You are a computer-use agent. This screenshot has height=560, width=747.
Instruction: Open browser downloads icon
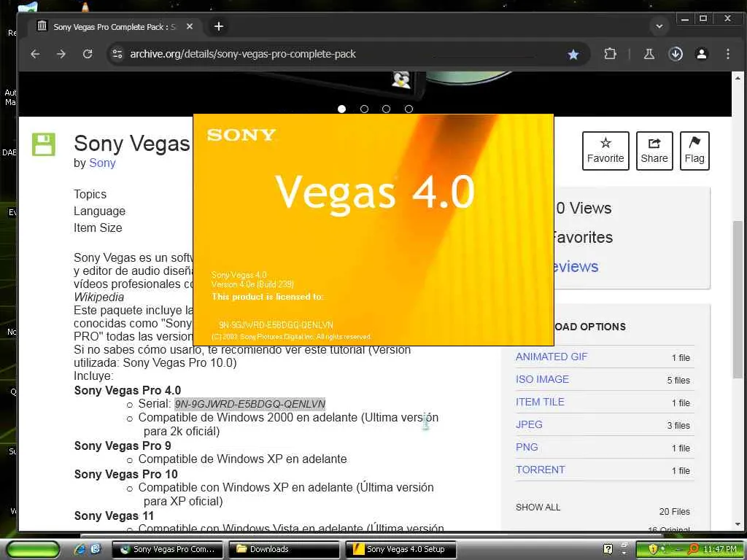pos(676,54)
